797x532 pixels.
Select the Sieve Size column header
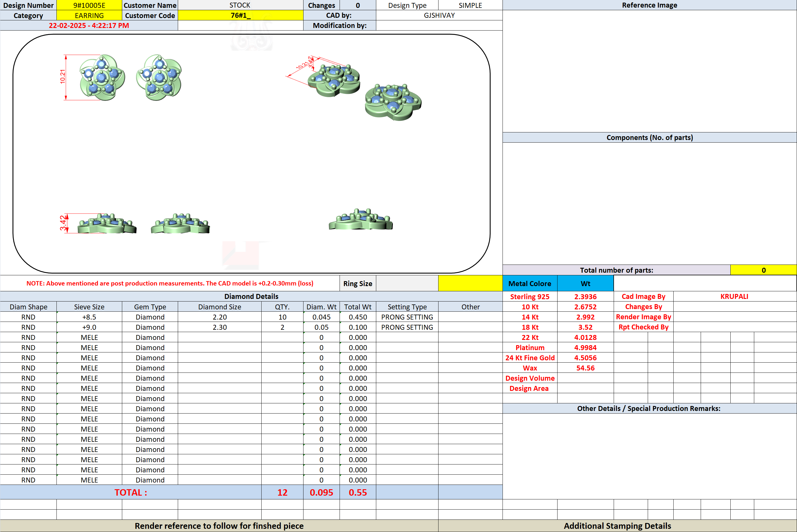[89, 307]
